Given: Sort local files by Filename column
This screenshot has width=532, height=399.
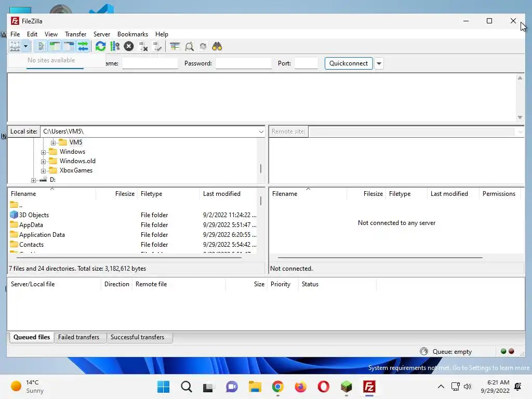Looking at the screenshot, I should pyautogui.click(x=52, y=194).
